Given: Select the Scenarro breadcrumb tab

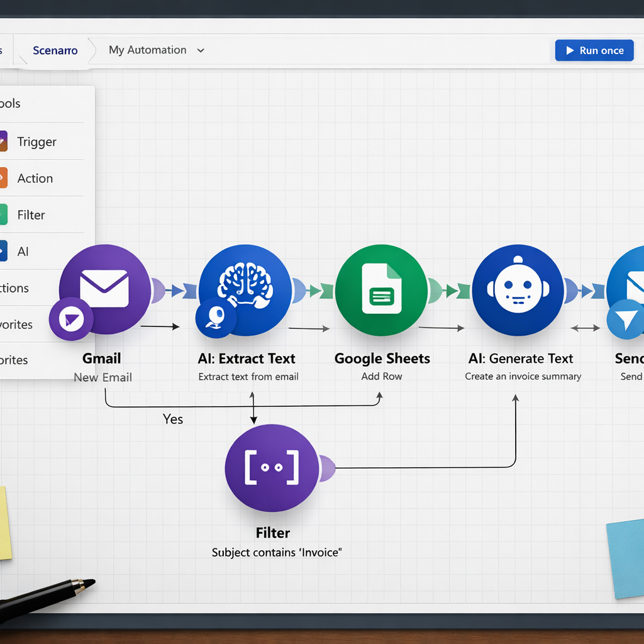Looking at the screenshot, I should coord(55,50).
